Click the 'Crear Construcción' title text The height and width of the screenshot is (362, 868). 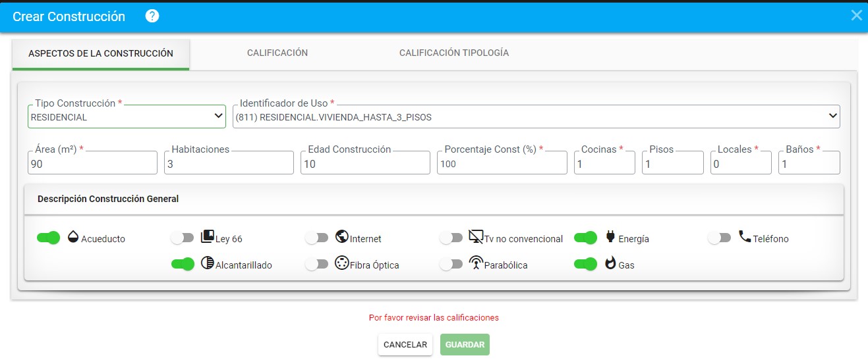(69, 17)
